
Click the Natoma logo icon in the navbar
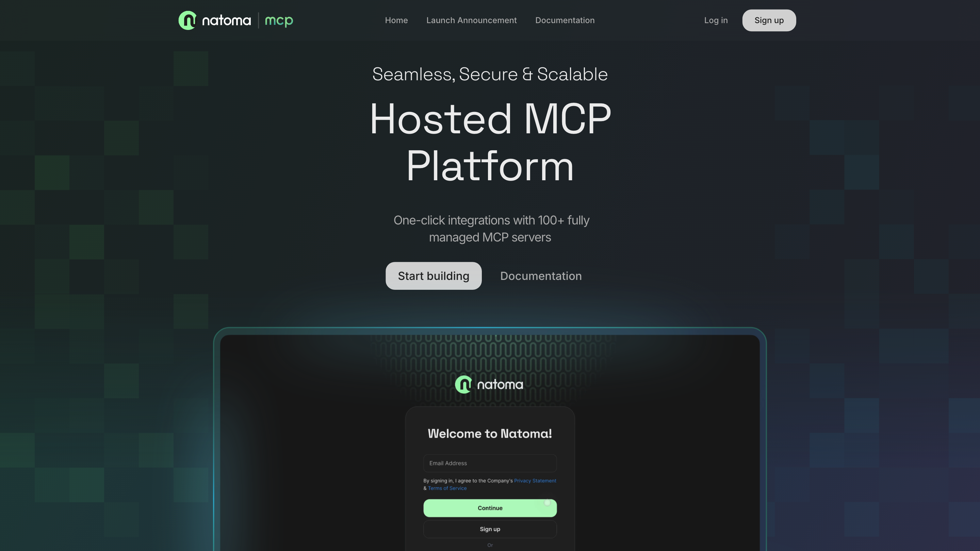[x=188, y=20]
